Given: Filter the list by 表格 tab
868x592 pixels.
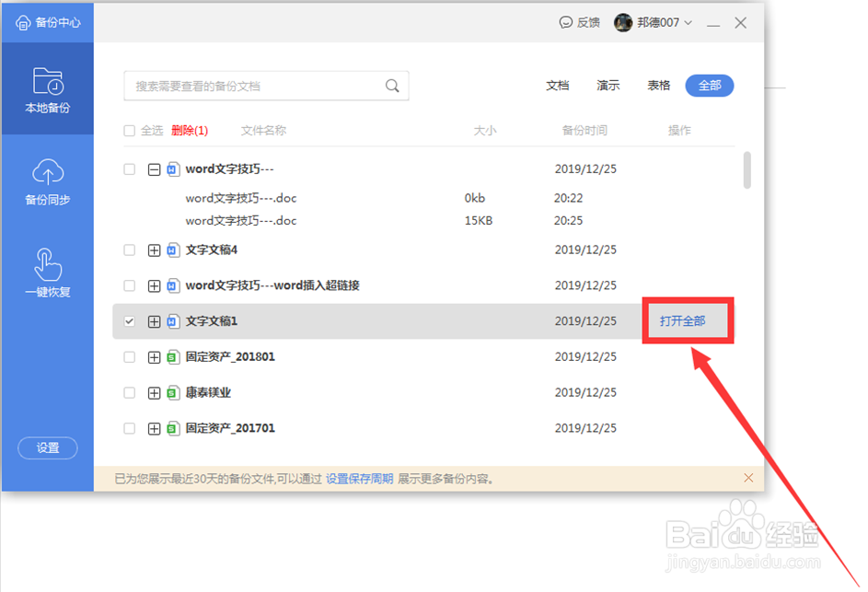Looking at the screenshot, I should coord(659,86).
